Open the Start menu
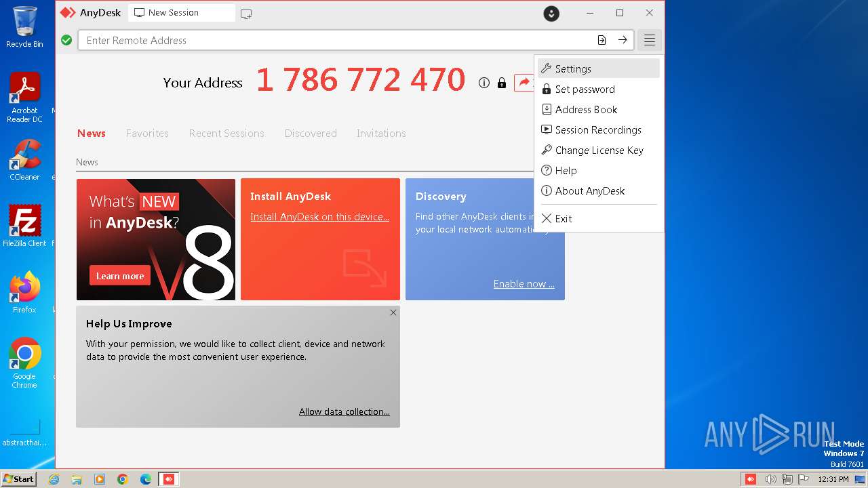Screen dimensions: 868x488 point(19,479)
